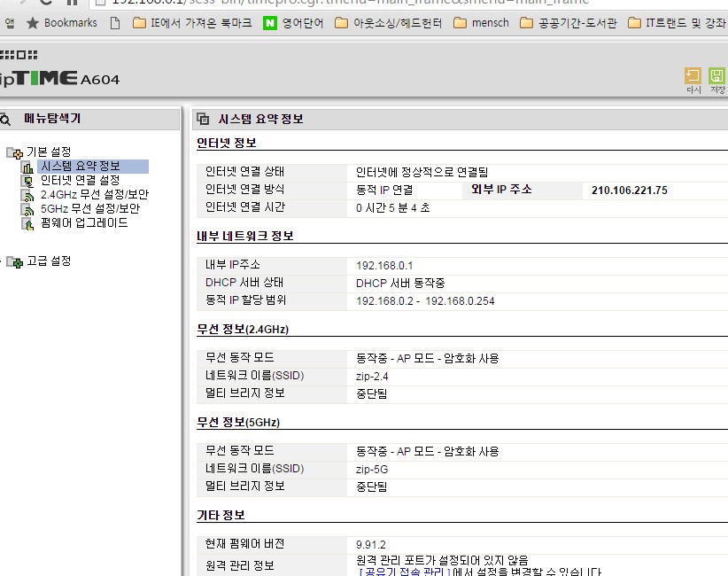The width and height of the screenshot is (728, 576).
Task: Click the 기본 설정 folder icon
Action: (x=14, y=152)
